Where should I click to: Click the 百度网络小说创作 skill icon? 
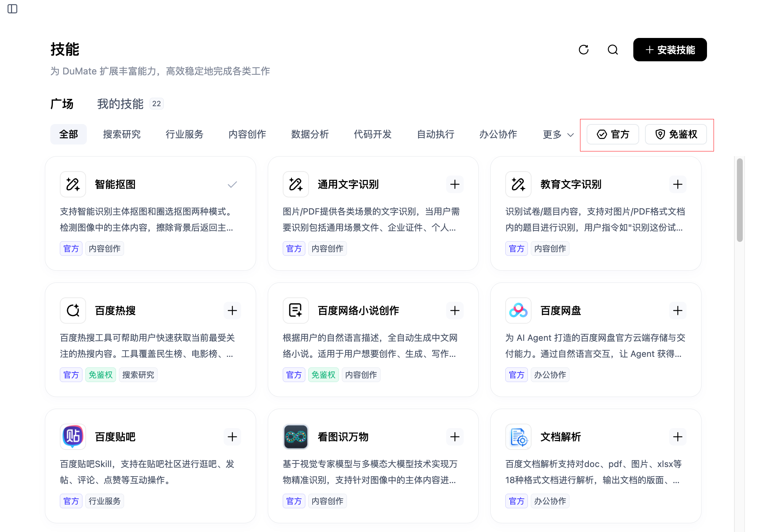[x=296, y=311]
